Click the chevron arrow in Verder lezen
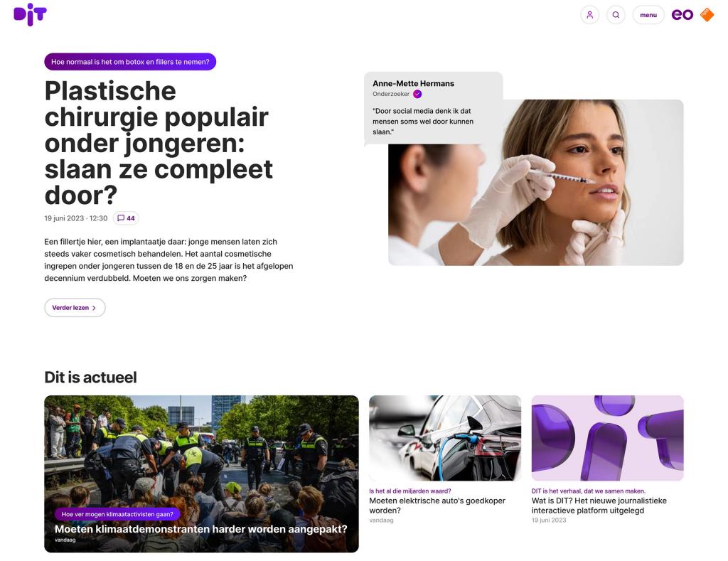 pyautogui.click(x=94, y=308)
